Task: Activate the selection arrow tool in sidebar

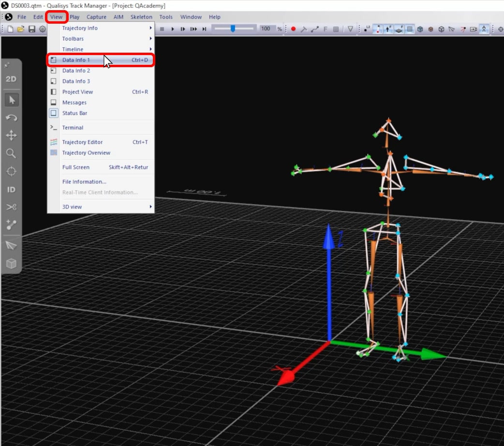Action: pyautogui.click(x=11, y=100)
